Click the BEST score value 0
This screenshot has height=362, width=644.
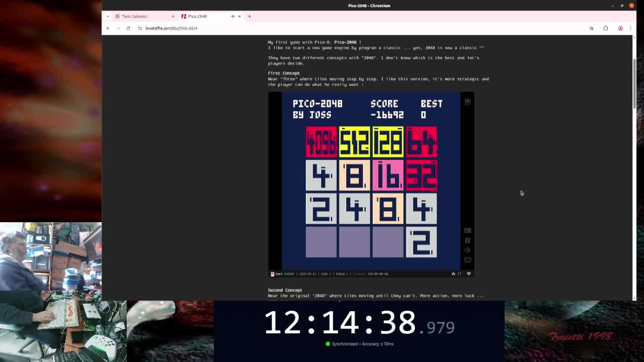pyautogui.click(x=423, y=115)
